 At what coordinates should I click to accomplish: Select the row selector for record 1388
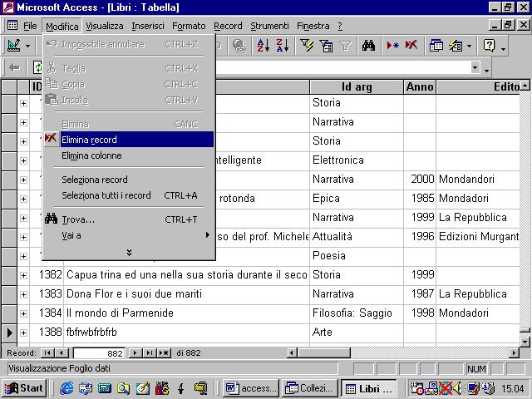[9, 332]
